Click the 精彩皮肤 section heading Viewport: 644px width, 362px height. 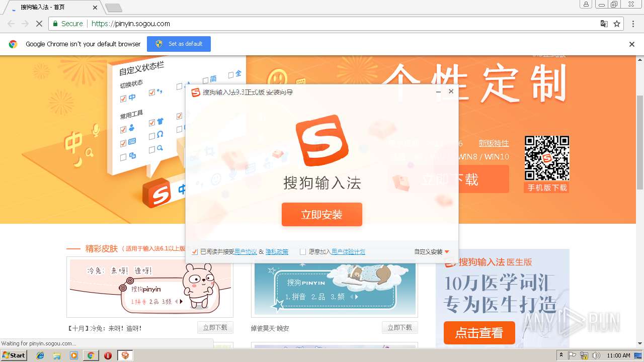point(102,248)
